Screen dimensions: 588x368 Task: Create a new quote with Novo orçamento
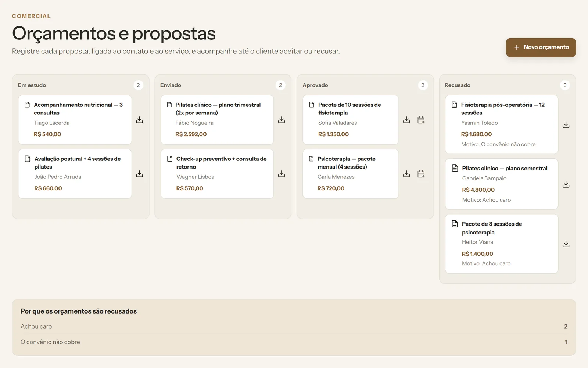pos(541,47)
